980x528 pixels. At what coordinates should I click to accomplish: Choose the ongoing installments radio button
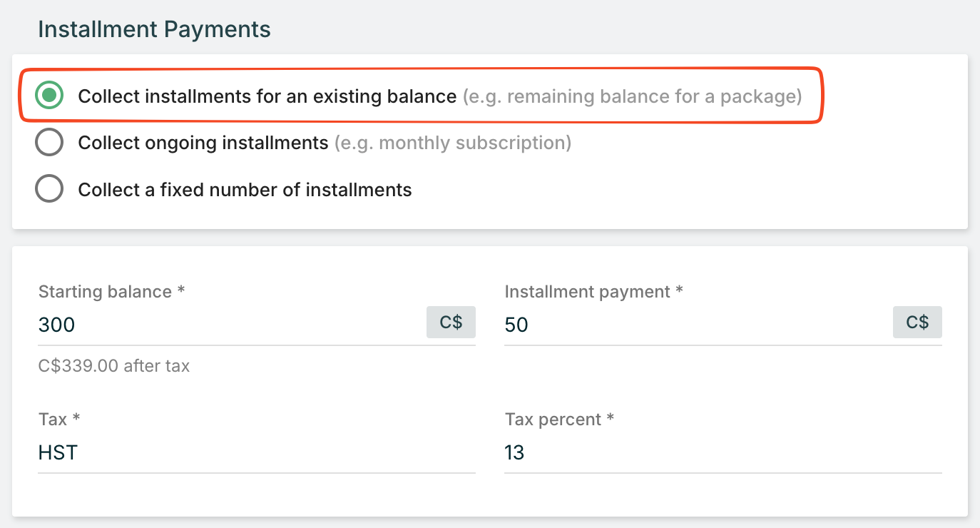click(49, 143)
